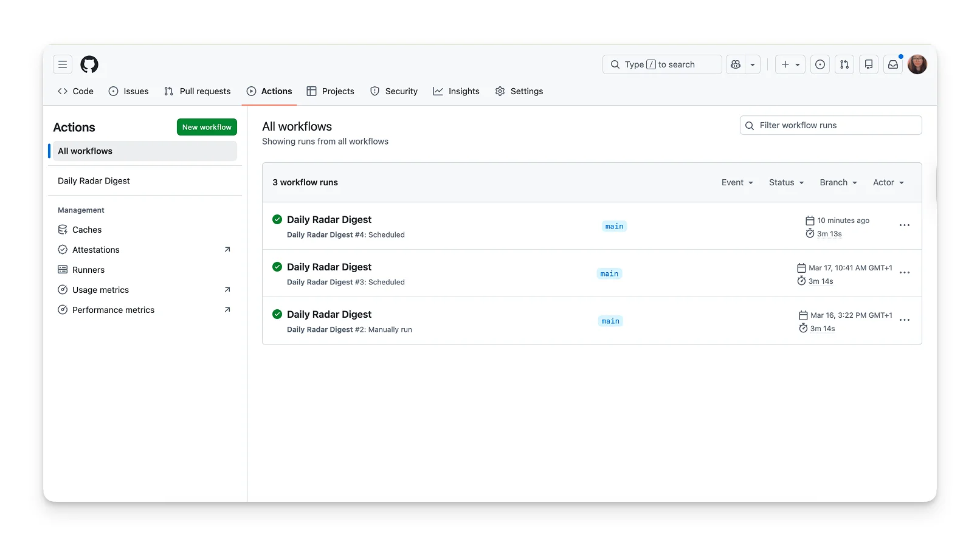The image size is (980, 545).
Task: Open the Copilot chat icon
Action: click(736, 64)
